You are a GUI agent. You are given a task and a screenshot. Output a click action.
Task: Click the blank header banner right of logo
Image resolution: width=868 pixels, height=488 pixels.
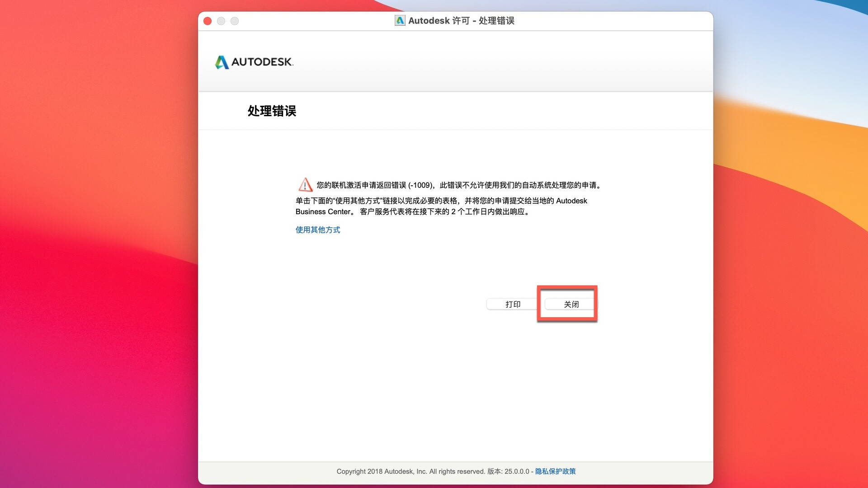coord(497,62)
